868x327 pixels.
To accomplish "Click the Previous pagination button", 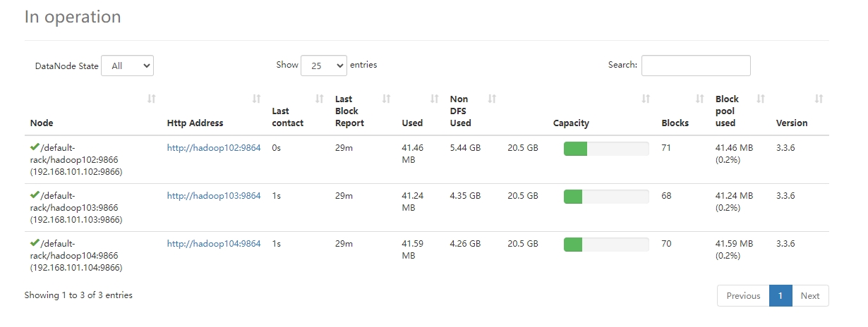I will (743, 296).
